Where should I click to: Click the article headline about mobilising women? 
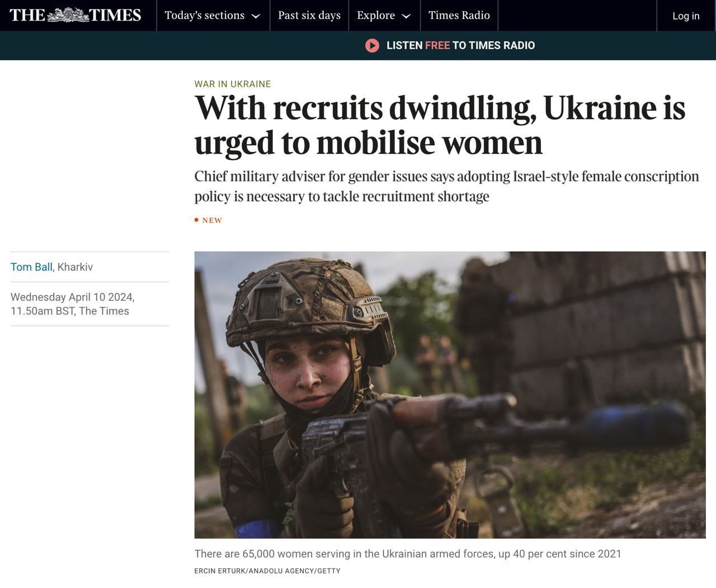(x=440, y=125)
